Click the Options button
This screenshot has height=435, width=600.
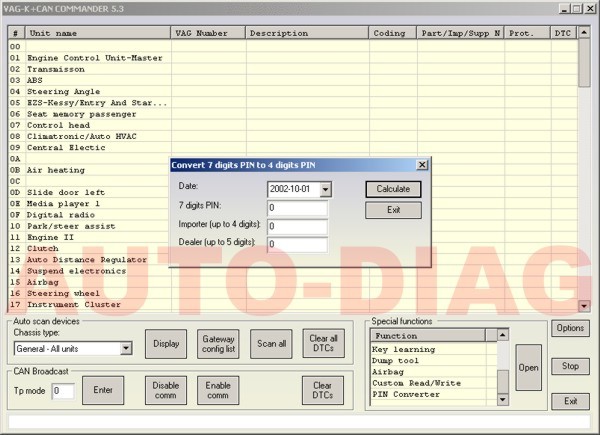tap(570, 328)
